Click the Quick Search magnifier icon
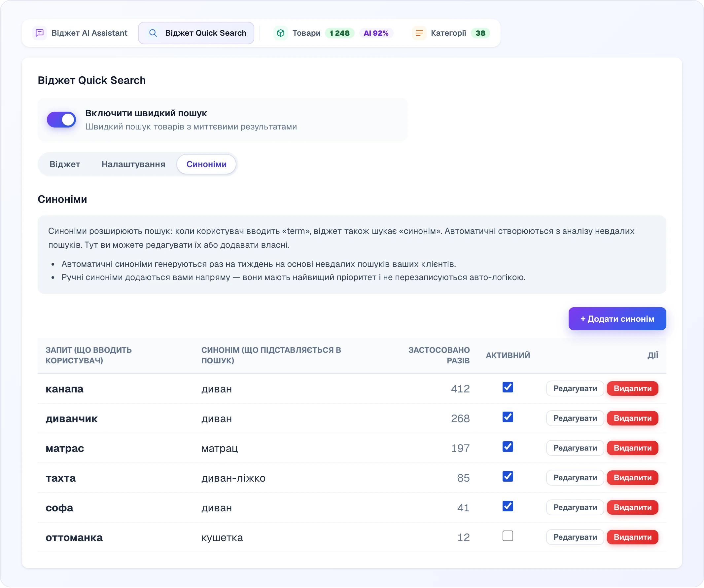The width and height of the screenshot is (704, 588). tap(153, 33)
